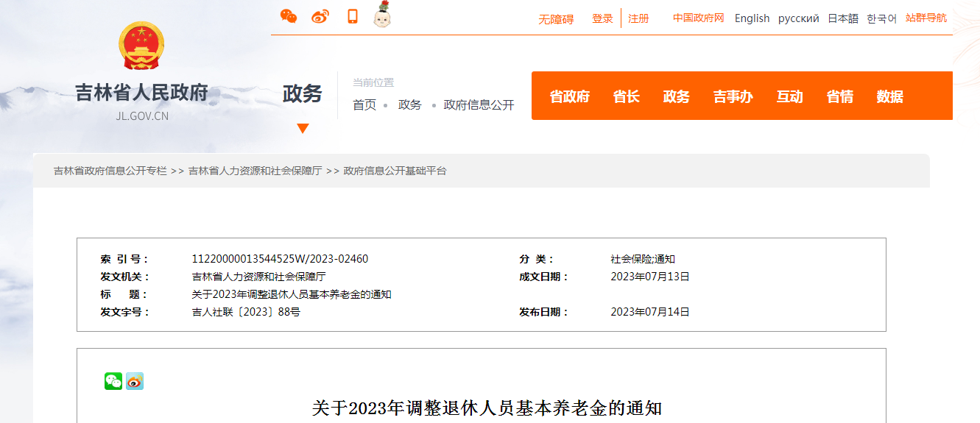
Task: Click the cartoon assistant avatar icon
Action: (x=382, y=15)
